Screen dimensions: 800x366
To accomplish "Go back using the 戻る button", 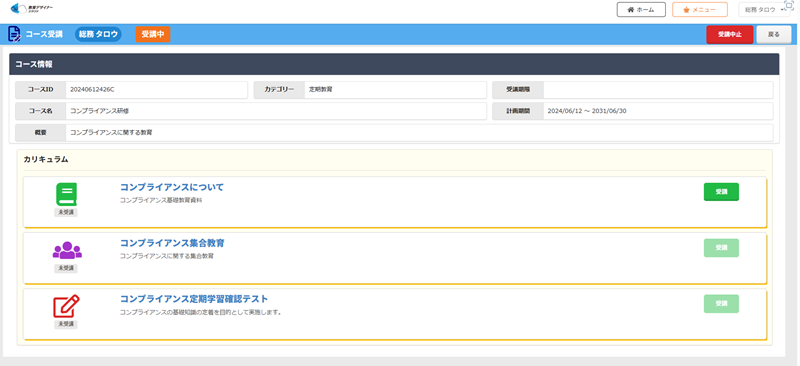I will pos(774,35).
